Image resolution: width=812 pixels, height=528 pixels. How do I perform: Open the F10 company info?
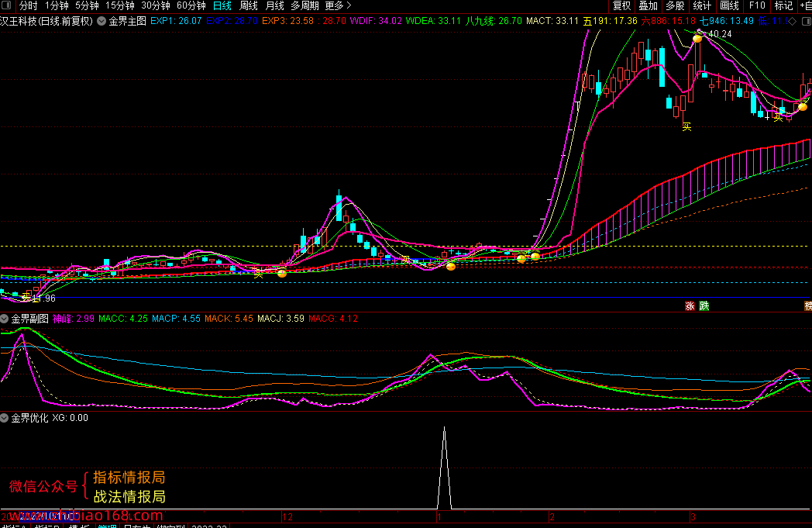pyautogui.click(x=757, y=5)
